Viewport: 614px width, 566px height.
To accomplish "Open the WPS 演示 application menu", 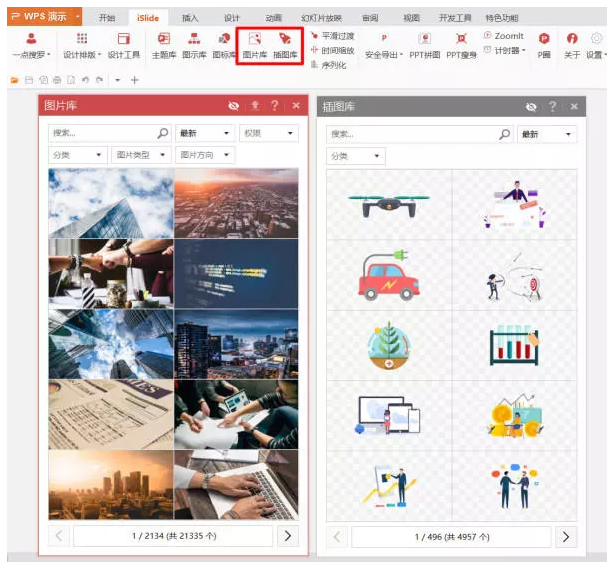I will coord(45,16).
